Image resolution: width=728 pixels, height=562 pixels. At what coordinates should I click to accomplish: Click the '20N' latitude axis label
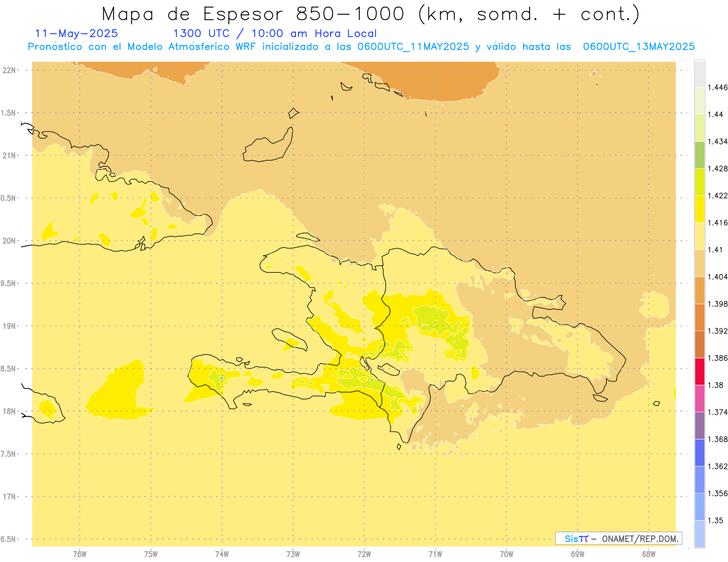[9, 241]
